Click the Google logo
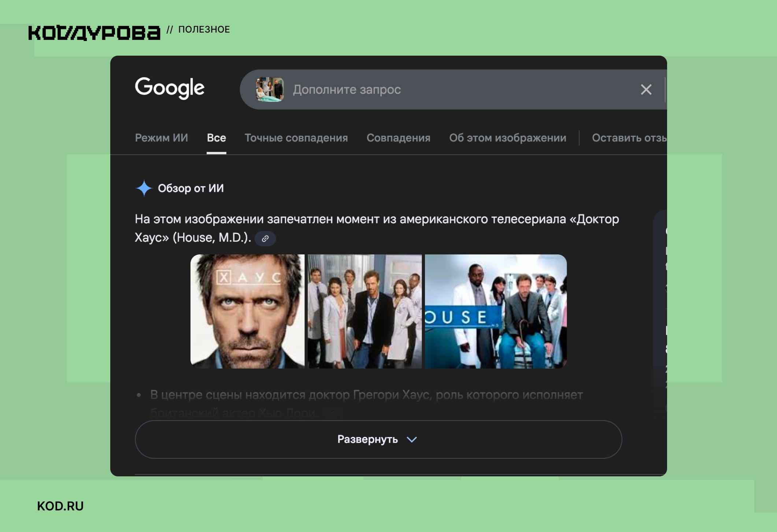This screenshot has height=532, width=777. (x=170, y=88)
